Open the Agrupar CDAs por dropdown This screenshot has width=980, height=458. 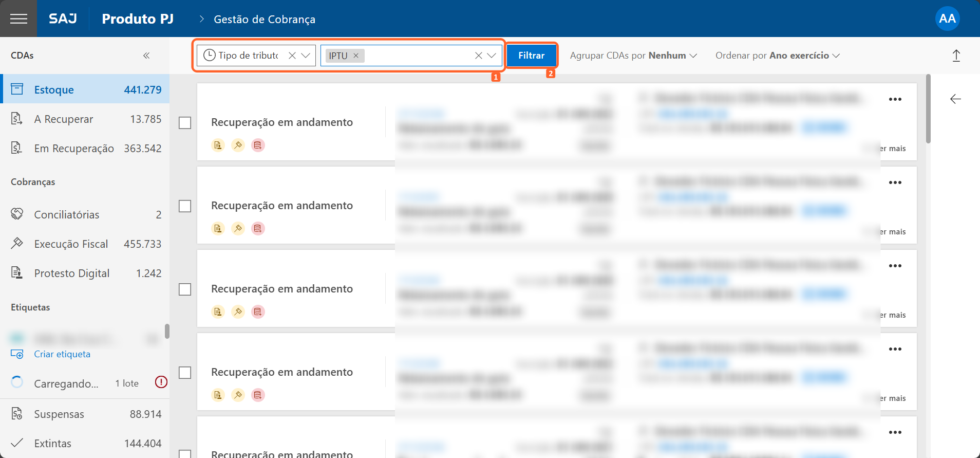633,56
